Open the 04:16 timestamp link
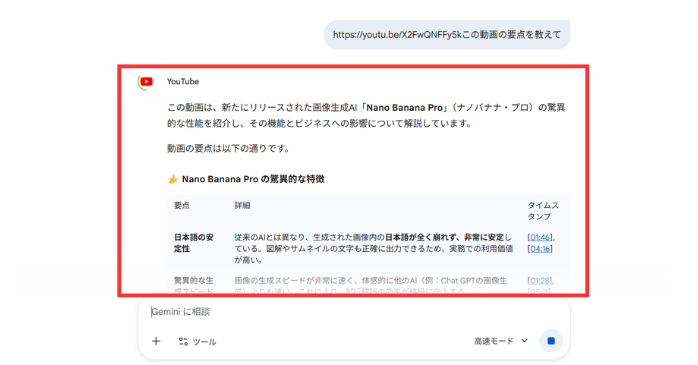Image resolution: width=698 pixels, height=365 pixels. pyautogui.click(x=540, y=249)
